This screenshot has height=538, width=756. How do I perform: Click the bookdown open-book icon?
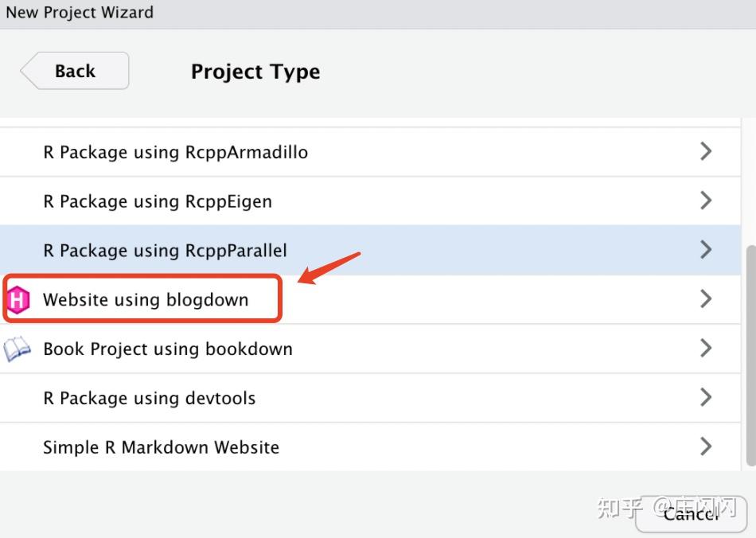point(18,349)
